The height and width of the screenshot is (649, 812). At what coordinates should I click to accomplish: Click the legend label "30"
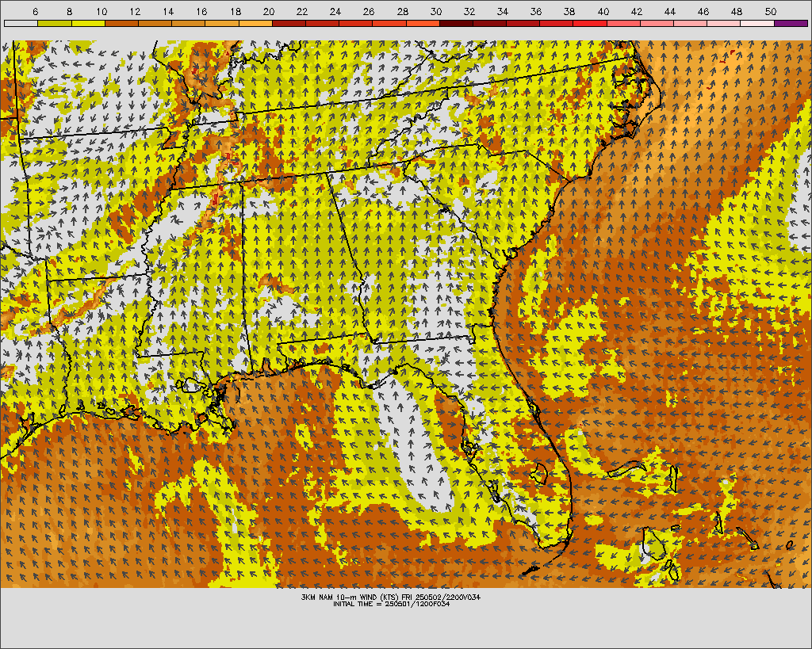point(435,11)
